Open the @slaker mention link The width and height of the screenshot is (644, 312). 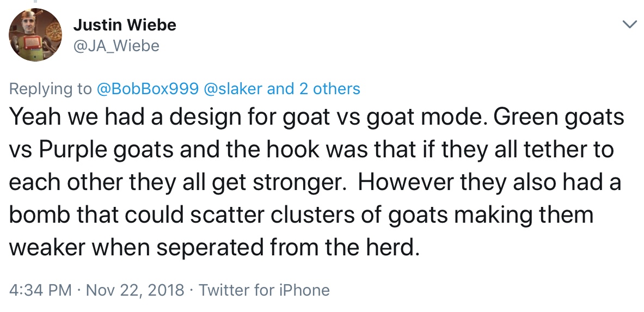tap(233, 88)
